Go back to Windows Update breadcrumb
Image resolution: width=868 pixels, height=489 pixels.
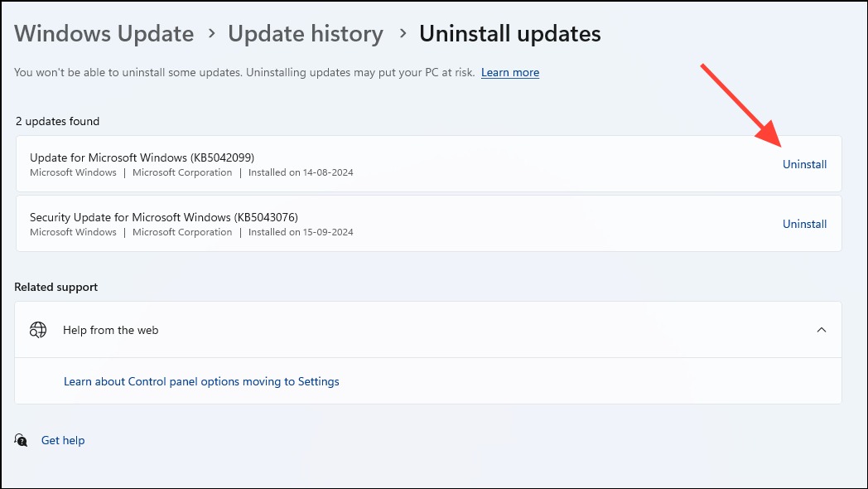[104, 34]
